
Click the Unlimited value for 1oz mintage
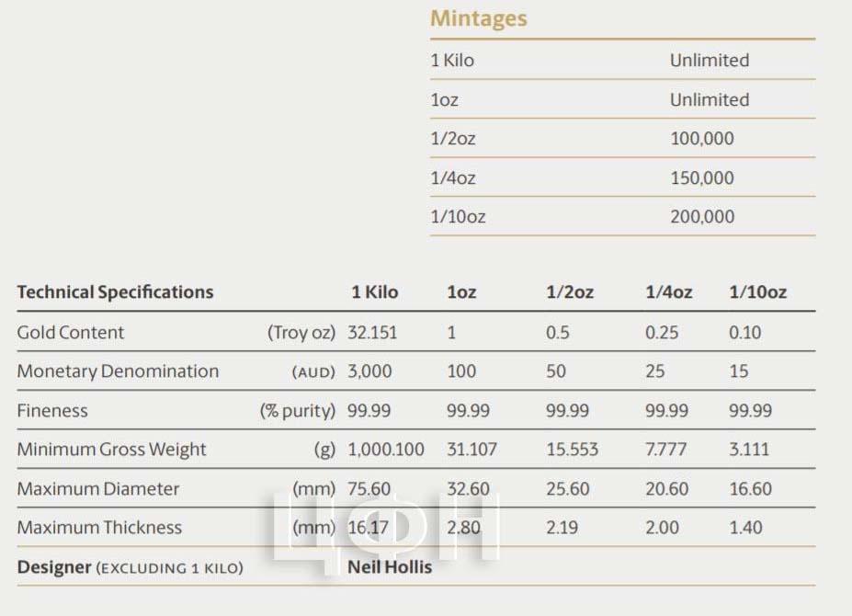point(710,99)
